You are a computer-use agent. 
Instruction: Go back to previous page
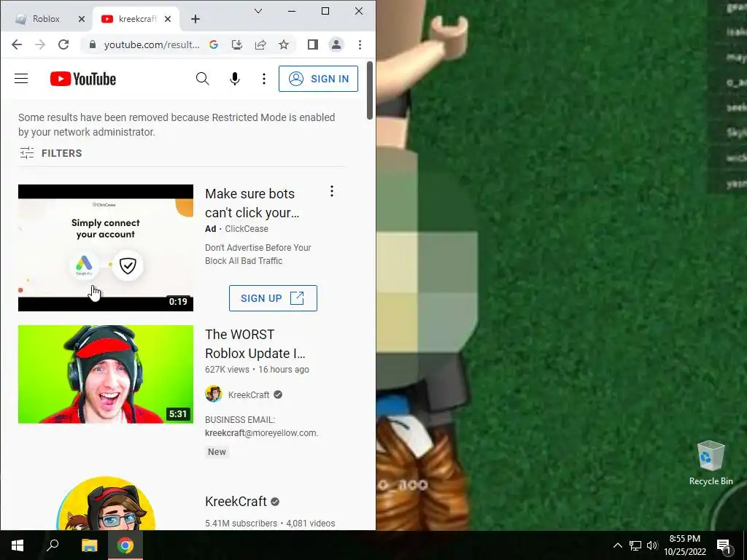pos(17,44)
